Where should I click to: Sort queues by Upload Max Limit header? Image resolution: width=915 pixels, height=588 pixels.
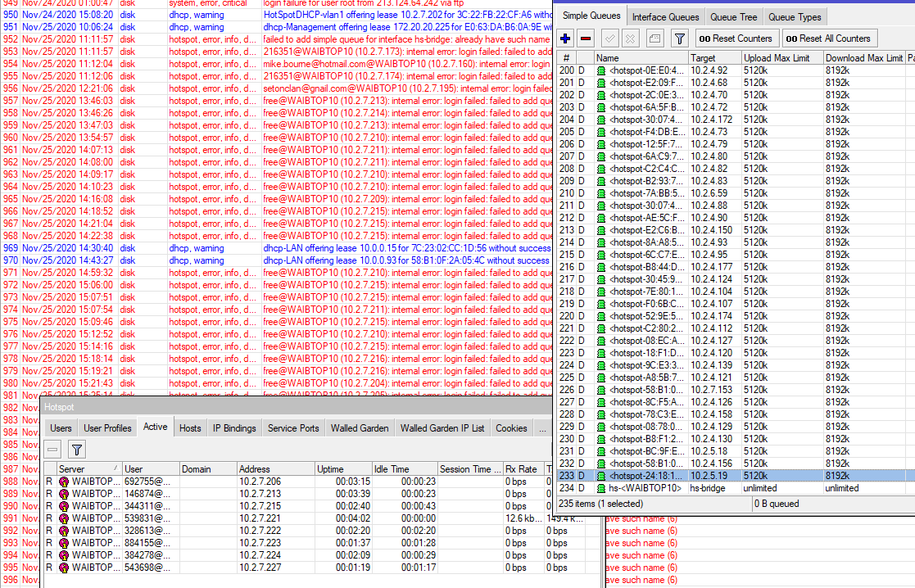point(782,58)
